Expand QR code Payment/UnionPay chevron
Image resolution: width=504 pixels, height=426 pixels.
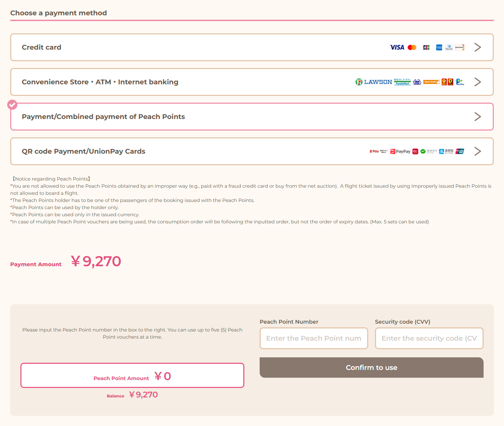[478, 151]
